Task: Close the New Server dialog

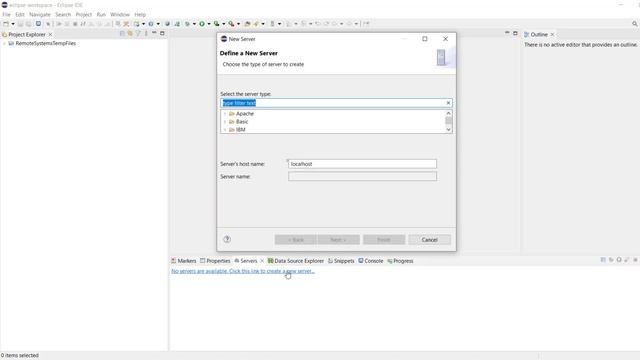Action: pyautogui.click(x=445, y=39)
